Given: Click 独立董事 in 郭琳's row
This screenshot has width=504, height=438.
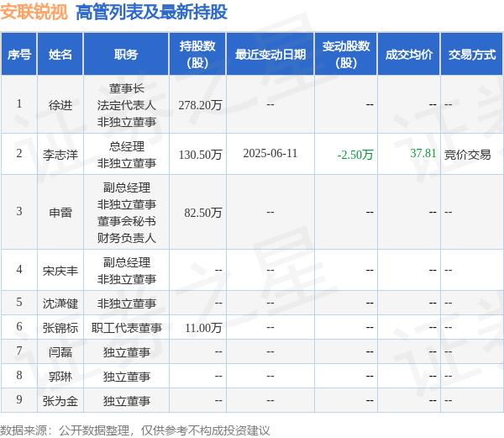Looking at the screenshot, I should [126, 377].
